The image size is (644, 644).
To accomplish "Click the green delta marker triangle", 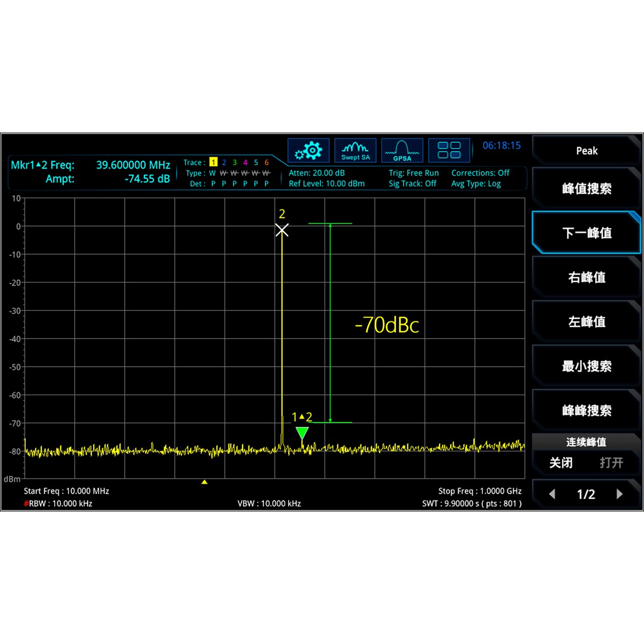I will tap(302, 433).
